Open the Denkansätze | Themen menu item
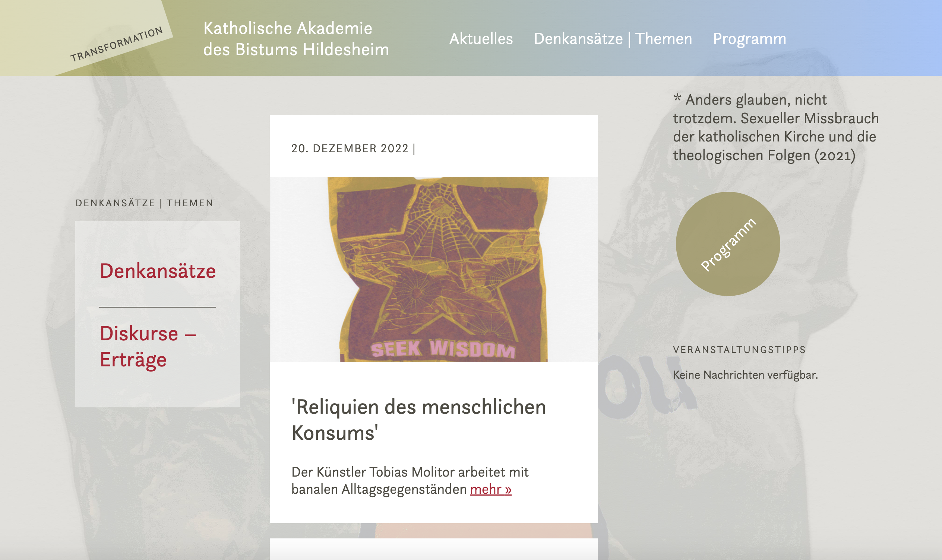The height and width of the screenshot is (560, 942). coord(613,38)
